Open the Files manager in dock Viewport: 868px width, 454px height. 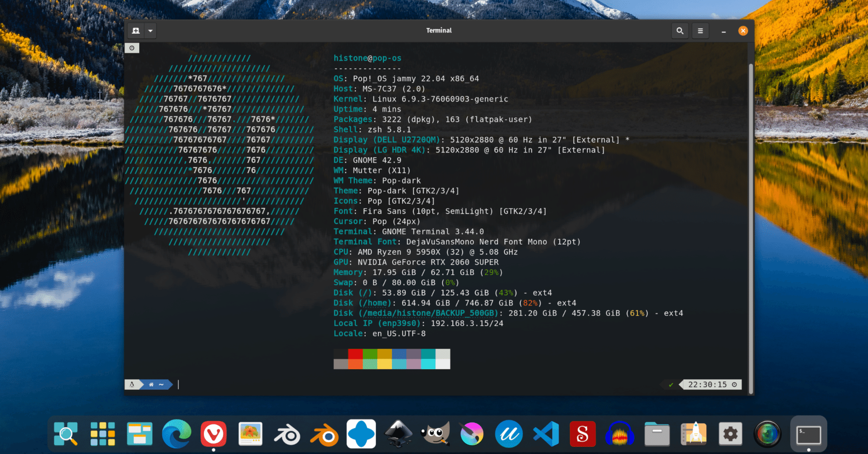[x=657, y=434]
